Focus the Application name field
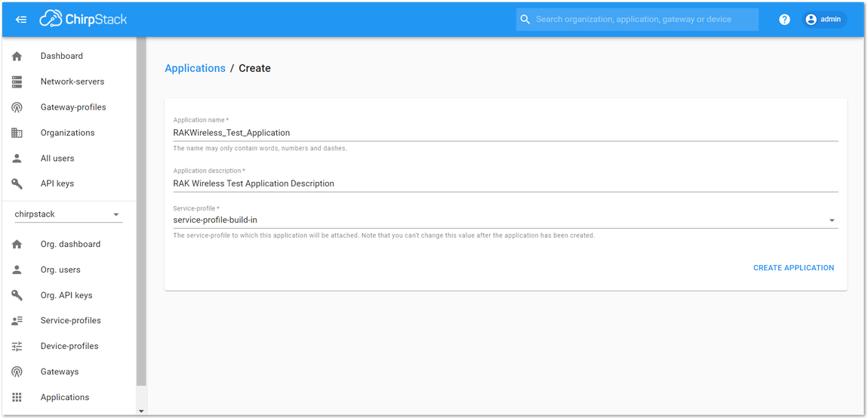 (x=506, y=133)
